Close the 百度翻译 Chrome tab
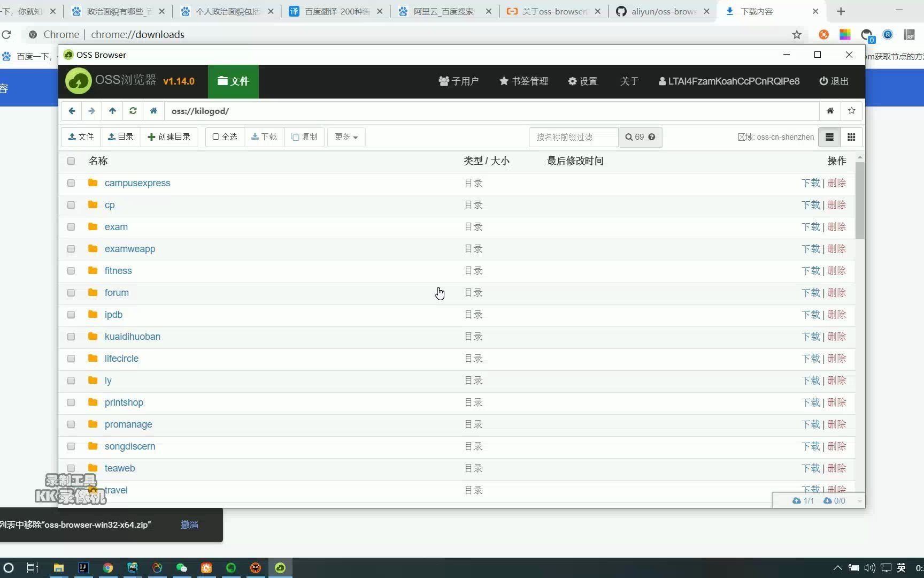Screen dimensions: 924x578 (380, 11)
